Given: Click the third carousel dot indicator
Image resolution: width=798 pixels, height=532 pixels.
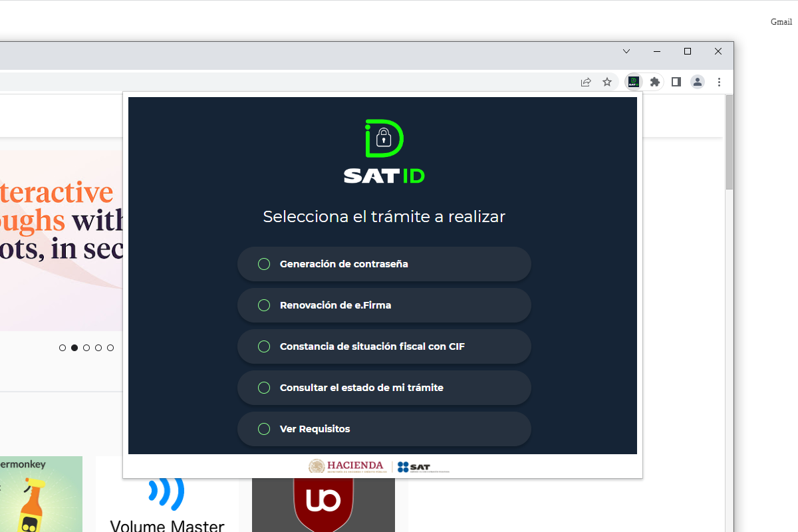Looking at the screenshot, I should coord(86,348).
